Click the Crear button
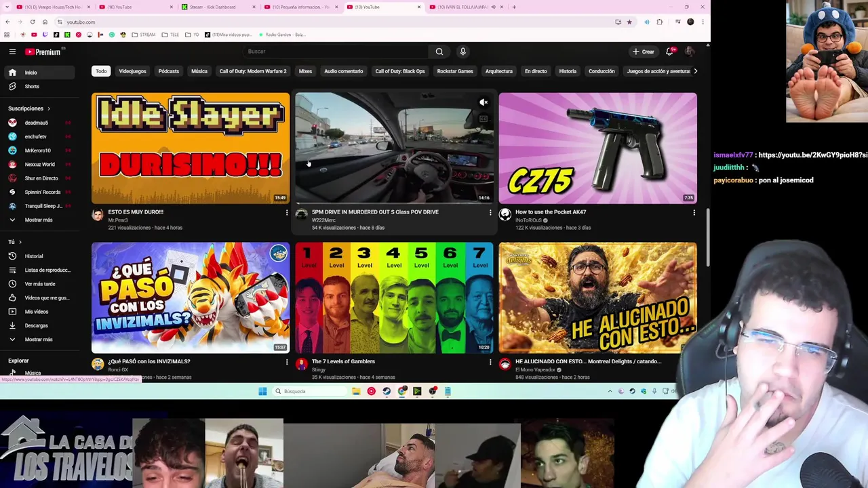Screen dimensions: 868x488 [643, 52]
